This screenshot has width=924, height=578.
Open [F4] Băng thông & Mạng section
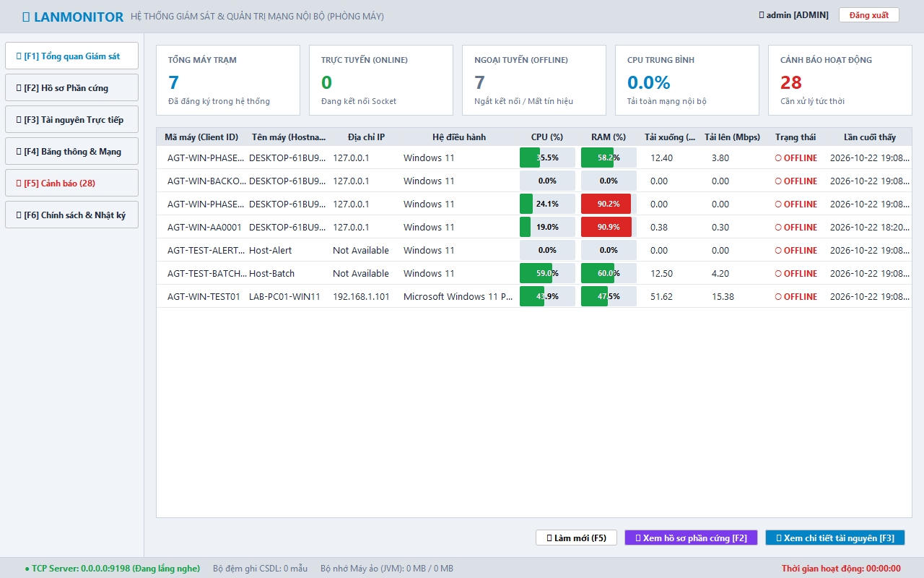pyautogui.click(x=71, y=151)
